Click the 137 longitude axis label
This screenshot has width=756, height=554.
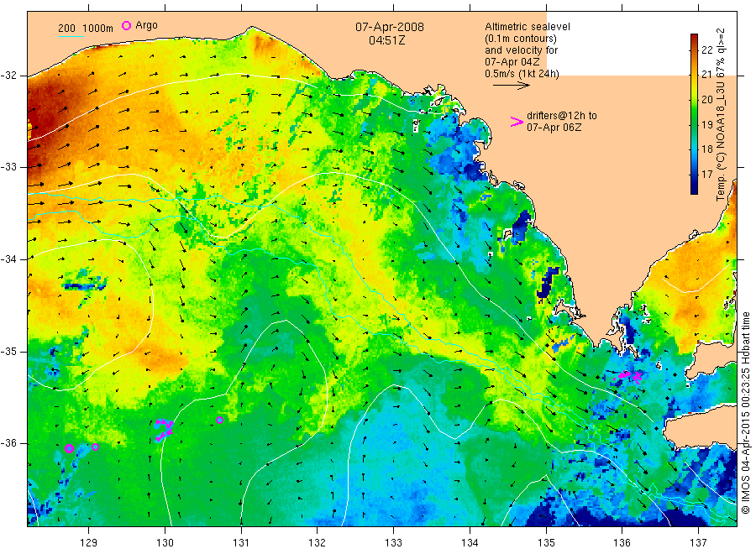click(698, 543)
